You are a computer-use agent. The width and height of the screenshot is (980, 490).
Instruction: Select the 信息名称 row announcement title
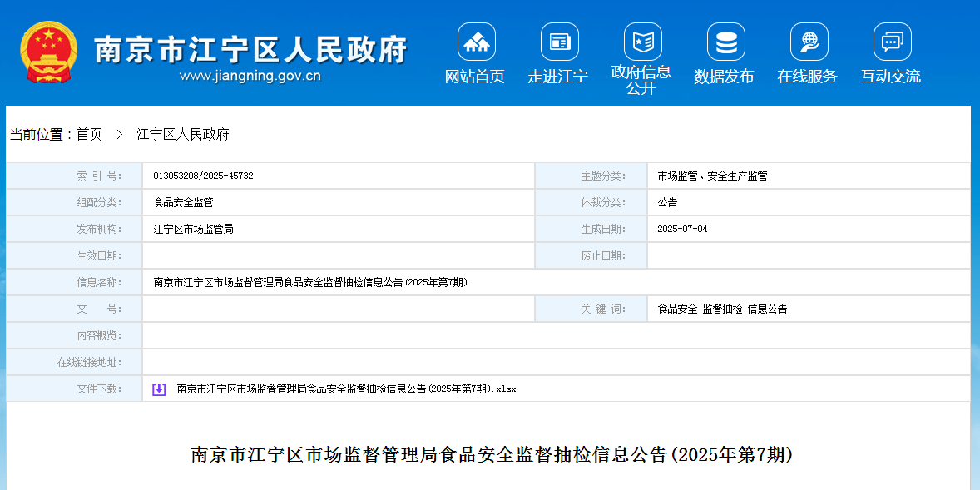point(310,283)
